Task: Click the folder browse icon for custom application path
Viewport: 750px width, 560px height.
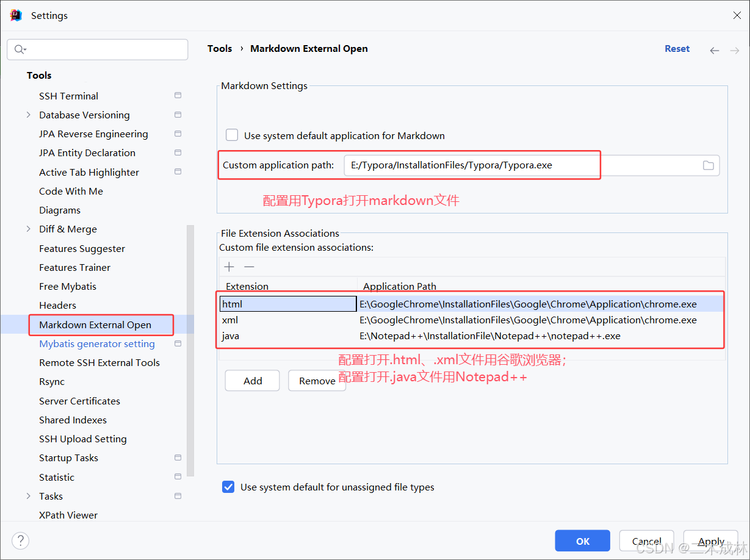Action: tap(708, 165)
